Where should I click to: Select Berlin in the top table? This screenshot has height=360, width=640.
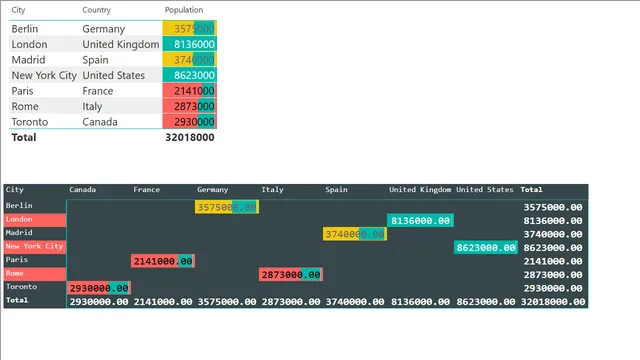point(24,29)
